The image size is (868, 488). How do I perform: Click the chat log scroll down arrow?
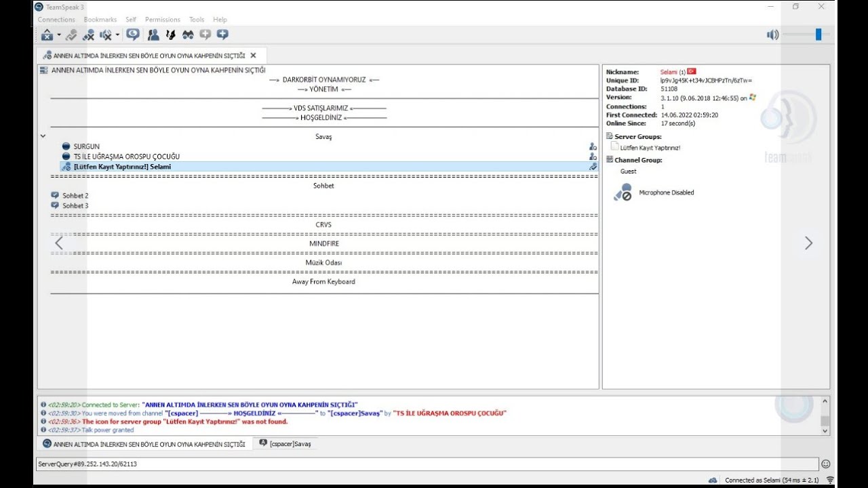(825, 430)
